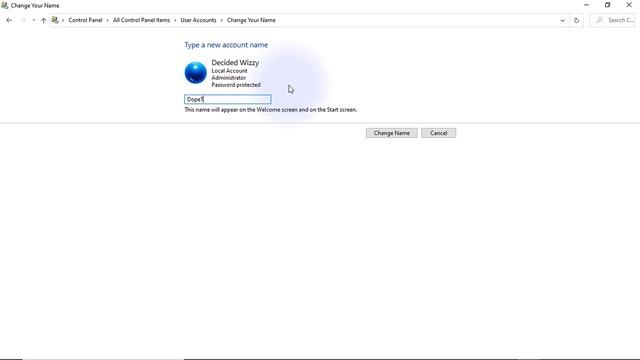Navigate to User Accounts breadcrumb

198,20
